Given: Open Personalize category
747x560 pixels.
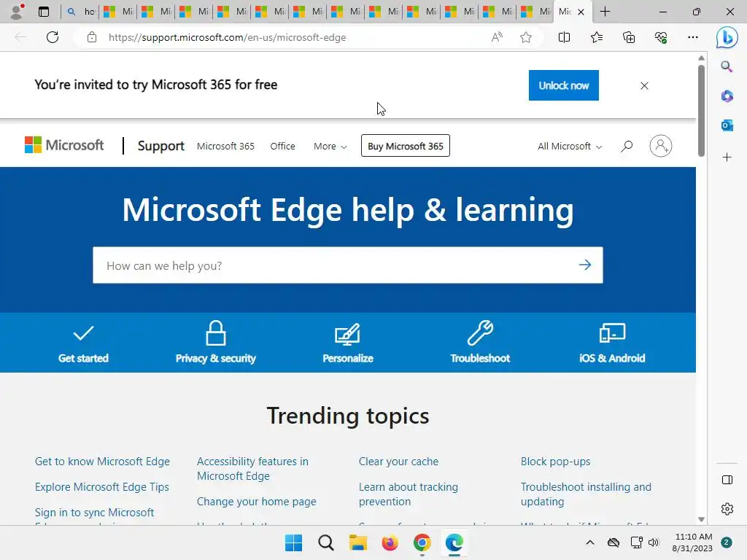Looking at the screenshot, I should [x=348, y=343].
